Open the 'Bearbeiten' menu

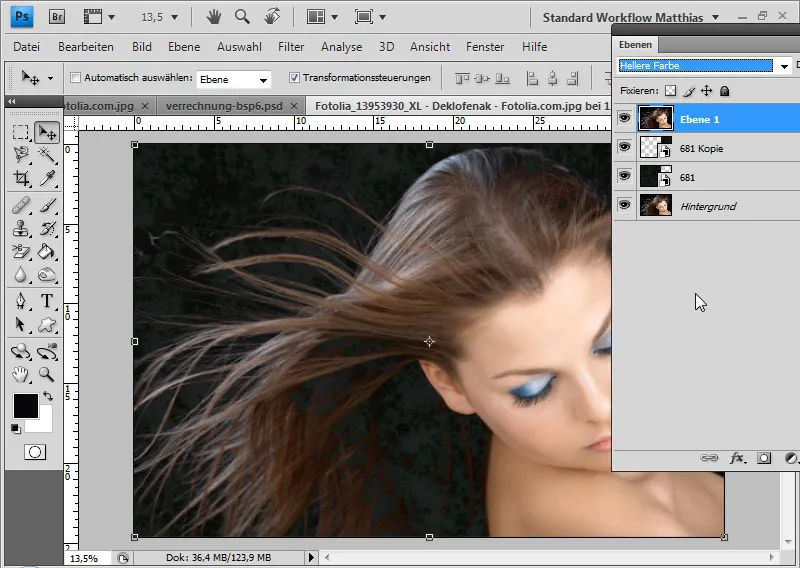coord(86,47)
